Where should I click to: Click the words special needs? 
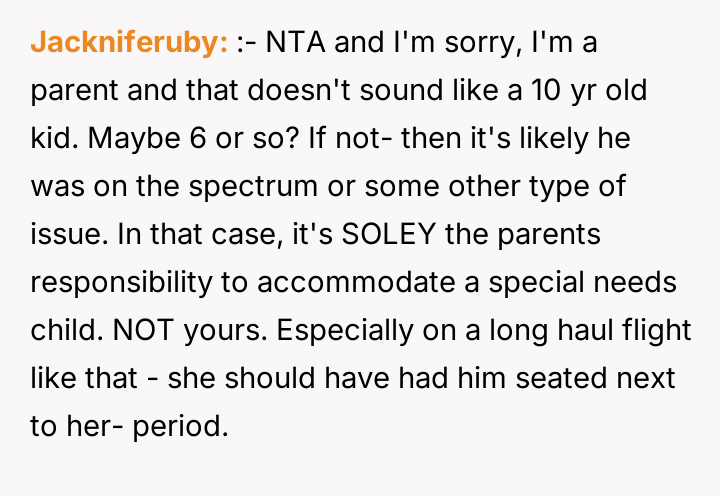(589, 283)
